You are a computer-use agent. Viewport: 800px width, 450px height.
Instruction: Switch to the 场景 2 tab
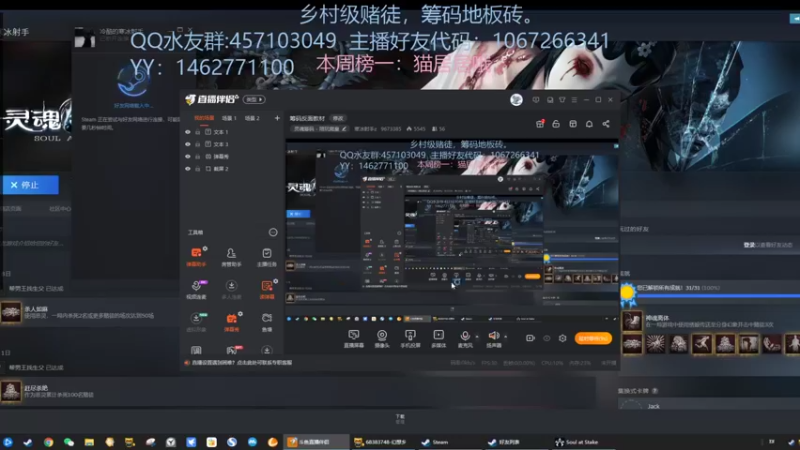coord(252,118)
